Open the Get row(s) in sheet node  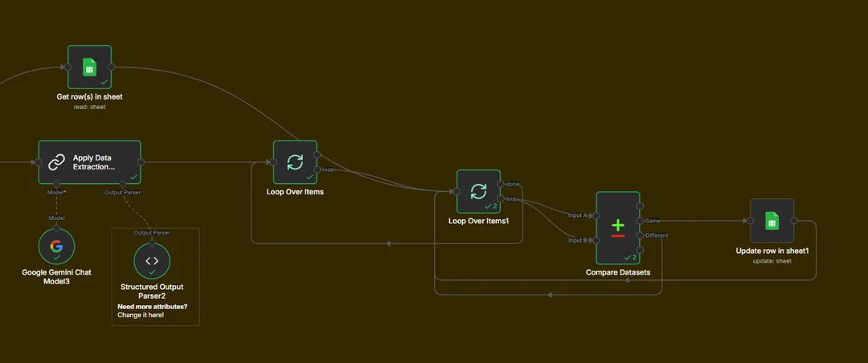click(89, 67)
